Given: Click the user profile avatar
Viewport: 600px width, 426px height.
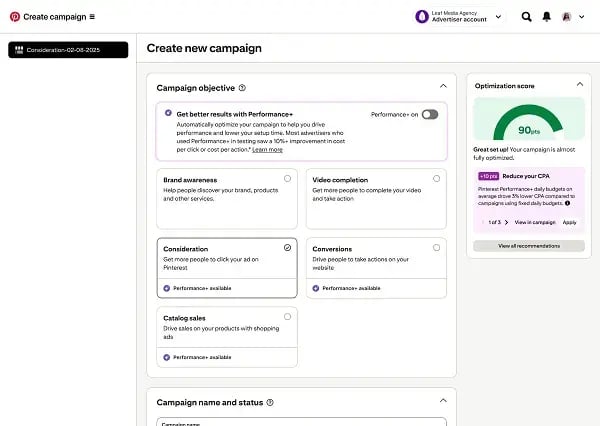Looking at the screenshot, I should point(567,17).
